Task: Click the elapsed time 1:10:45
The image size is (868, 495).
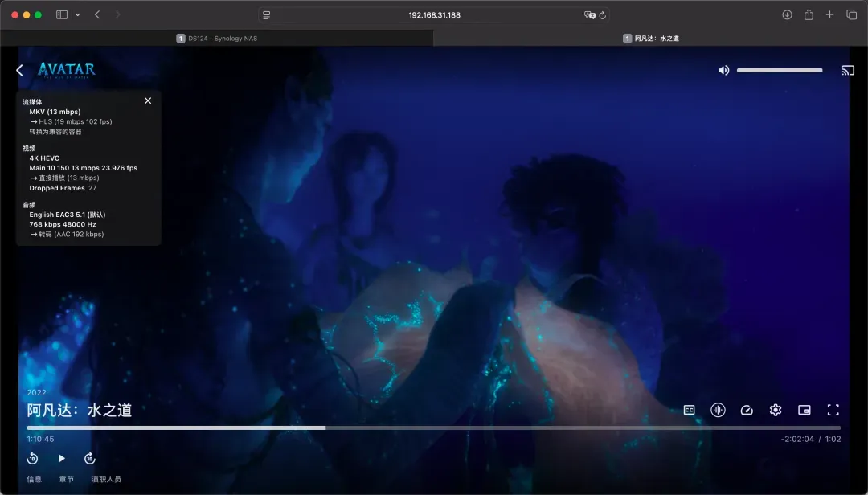Action: click(x=40, y=439)
